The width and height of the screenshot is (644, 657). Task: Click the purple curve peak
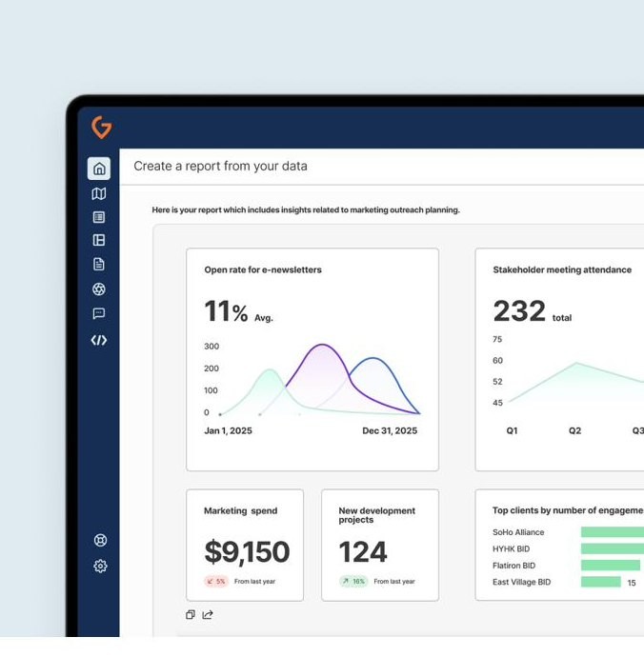(x=322, y=345)
